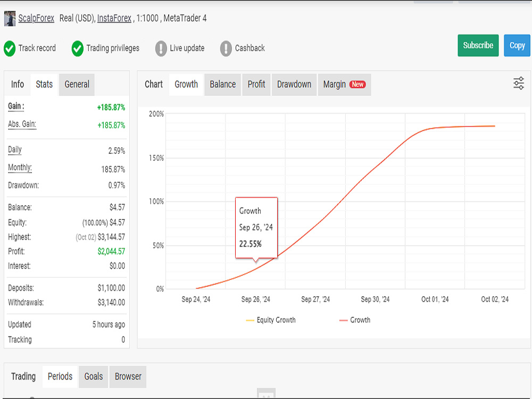The height and width of the screenshot is (399, 532).
Task: Click the 2.59% daily value
Action: point(117,151)
